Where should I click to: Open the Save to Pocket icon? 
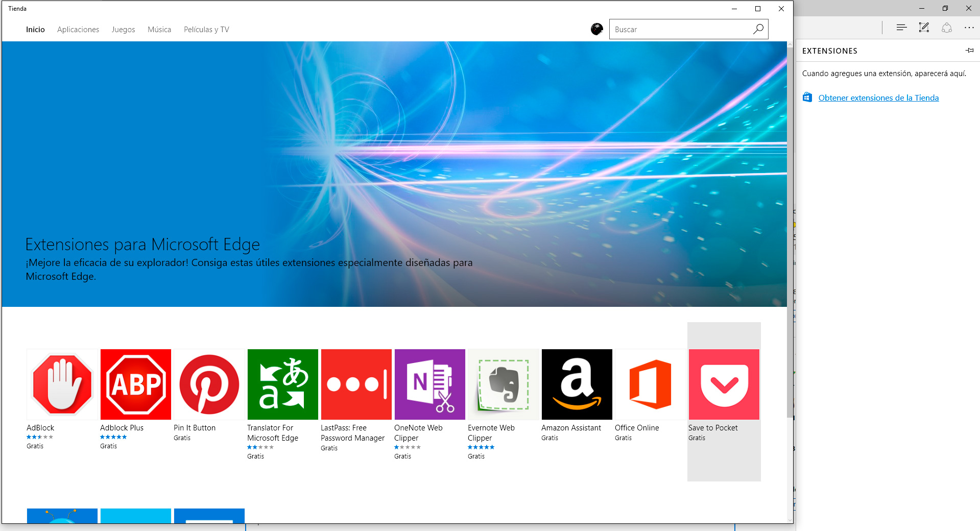click(x=724, y=384)
